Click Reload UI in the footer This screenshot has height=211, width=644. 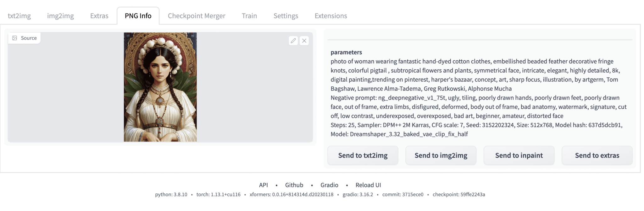(368, 185)
